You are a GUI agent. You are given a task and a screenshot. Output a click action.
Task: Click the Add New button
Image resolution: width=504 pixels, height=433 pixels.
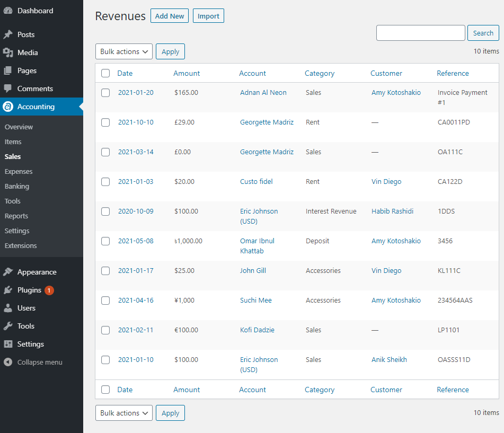pyautogui.click(x=170, y=16)
